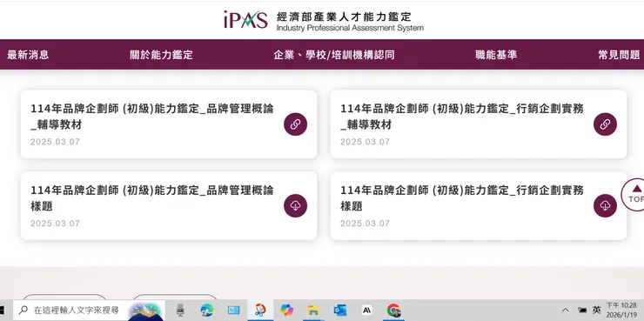Click the 英 input language indicator
Screen dimensions: 644x321
click(x=597, y=310)
